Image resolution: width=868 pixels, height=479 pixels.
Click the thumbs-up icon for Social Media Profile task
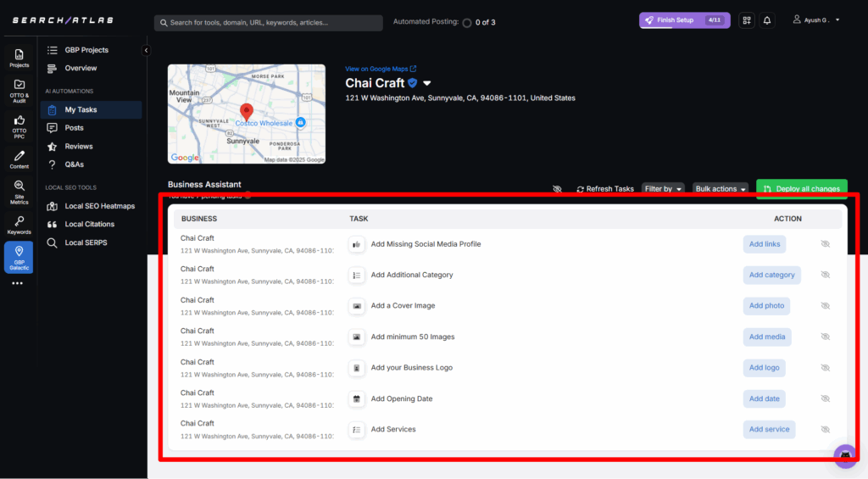click(357, 244)
